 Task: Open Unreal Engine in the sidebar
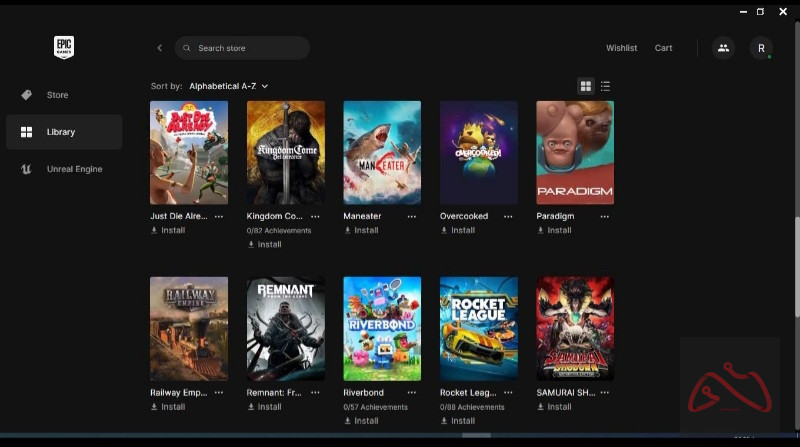click(x=74, y=169)
